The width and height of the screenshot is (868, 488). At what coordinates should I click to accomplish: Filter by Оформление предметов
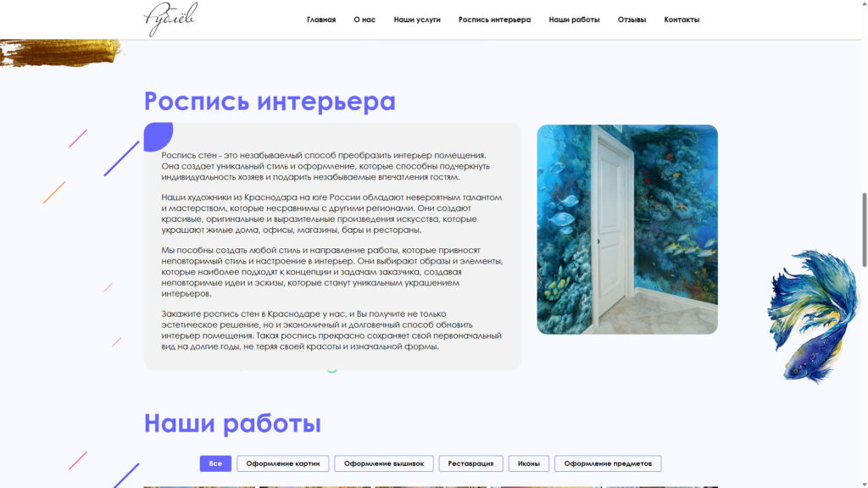pos(608,463)
